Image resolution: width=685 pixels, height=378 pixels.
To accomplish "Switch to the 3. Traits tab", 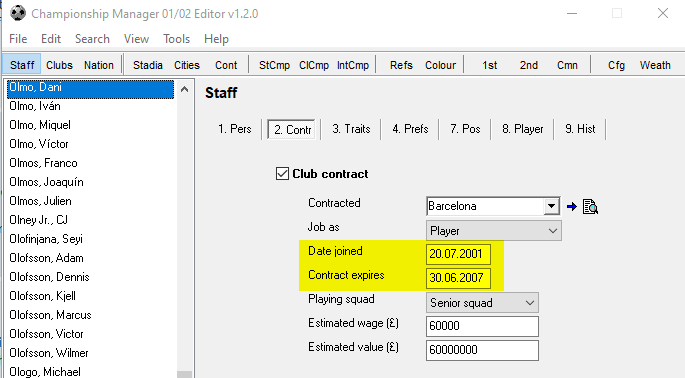I will (351, 129).
